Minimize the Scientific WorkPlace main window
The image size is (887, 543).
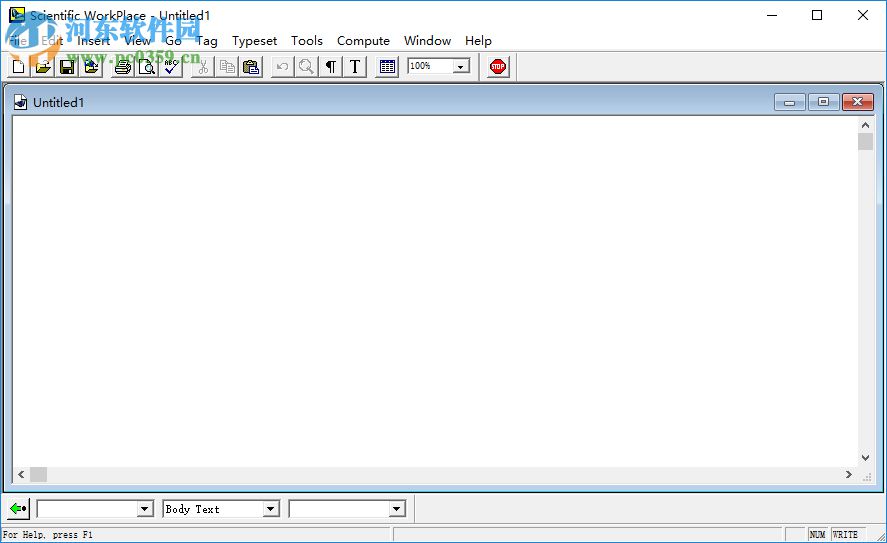coord(772,15)
